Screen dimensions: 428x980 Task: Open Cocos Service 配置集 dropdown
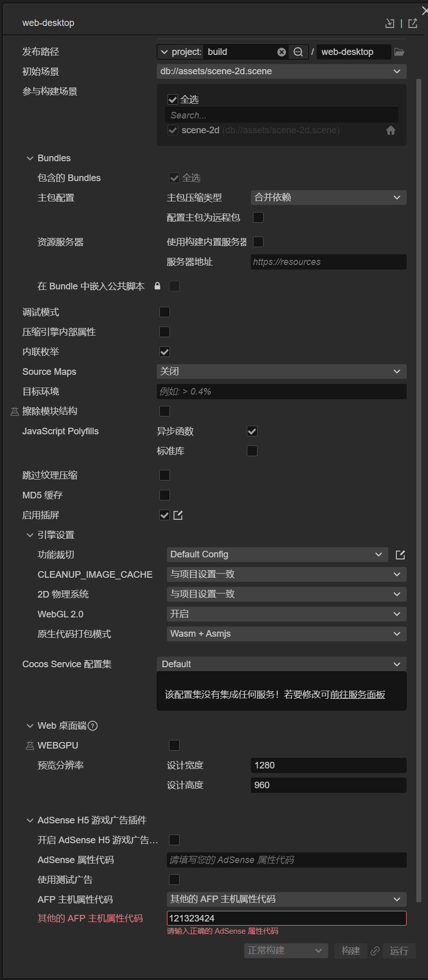(x=281, y=664)
